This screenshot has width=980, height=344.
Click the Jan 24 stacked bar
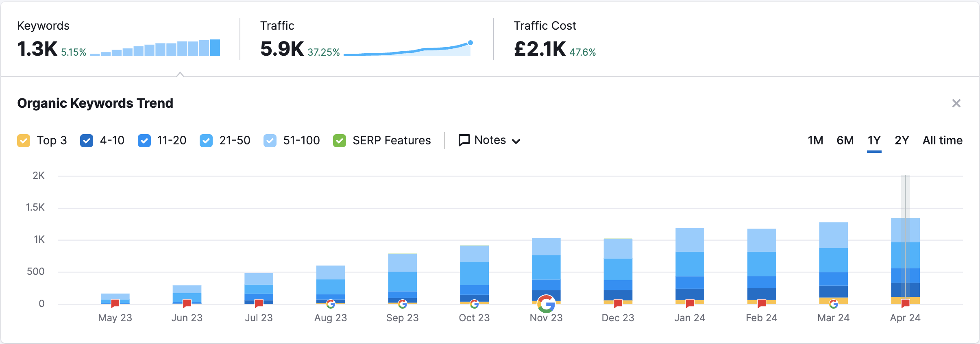click(x=690, y=264)
